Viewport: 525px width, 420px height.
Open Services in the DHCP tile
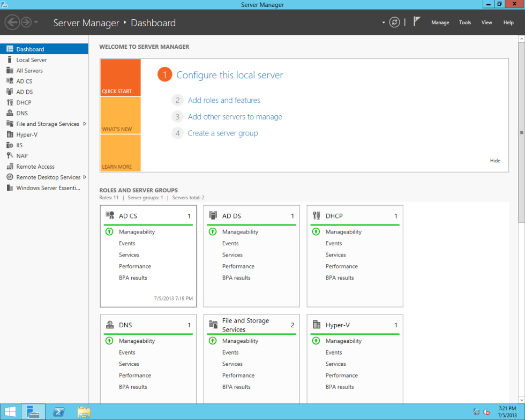335,254
